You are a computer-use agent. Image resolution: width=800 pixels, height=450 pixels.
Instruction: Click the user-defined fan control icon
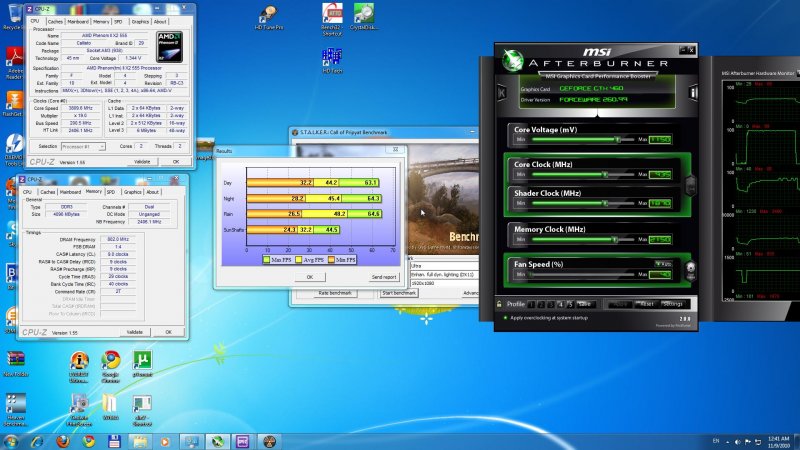[x=690, y=270]
